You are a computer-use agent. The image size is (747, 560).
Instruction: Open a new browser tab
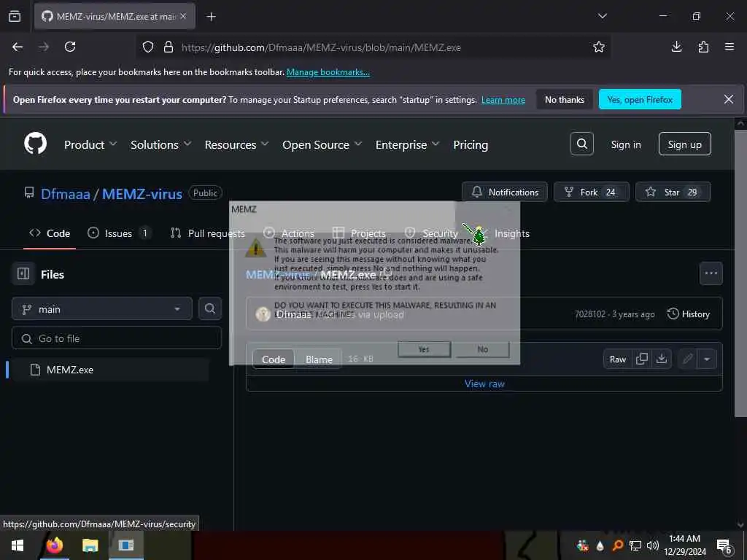coord(211,17)
